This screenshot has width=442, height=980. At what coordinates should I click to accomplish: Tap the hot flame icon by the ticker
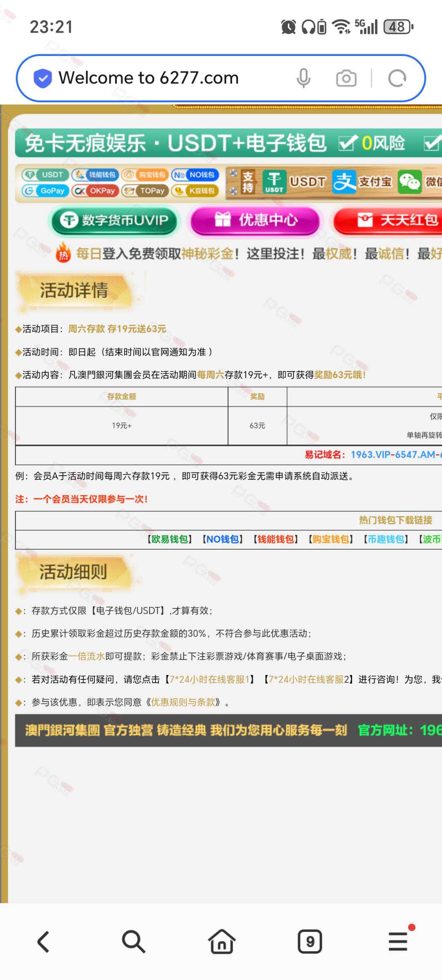point(63,253)
